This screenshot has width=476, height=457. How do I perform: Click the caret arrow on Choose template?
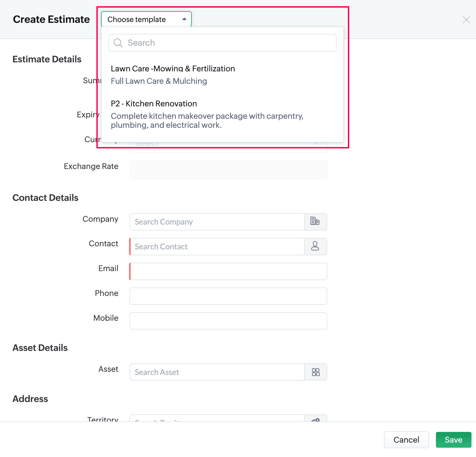click(x=184, y=19)
